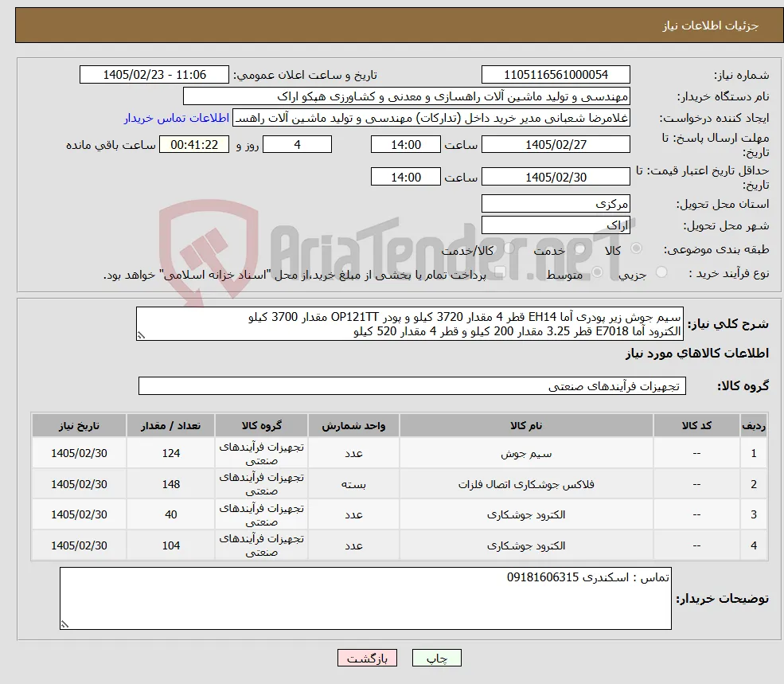Image resolution: width=784 pixels, height=684 pixels.
Task: Click quantity cell 104
Action: coord(170,545)
